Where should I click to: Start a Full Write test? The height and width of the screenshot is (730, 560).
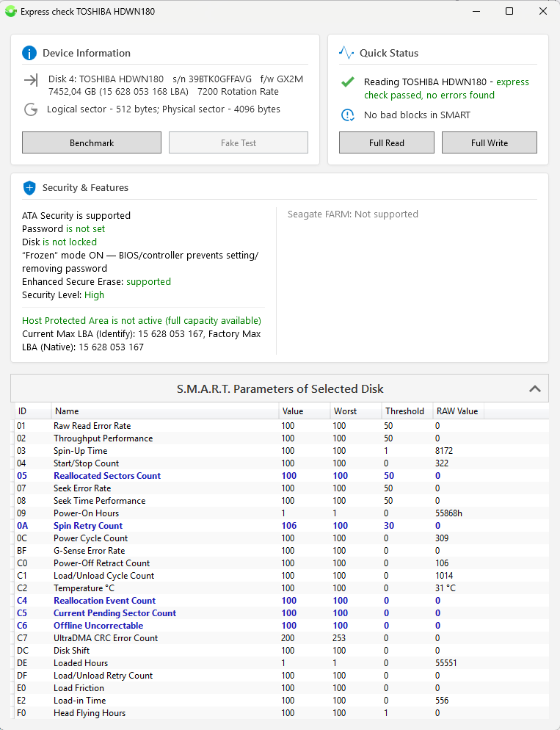click(x=489, y=142)
